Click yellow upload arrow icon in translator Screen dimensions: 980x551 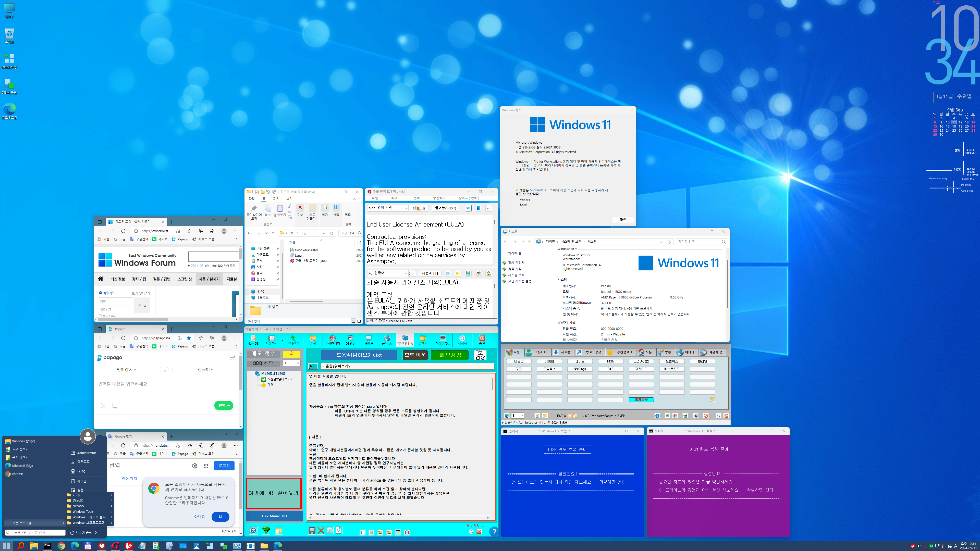(x=488, y=273)
